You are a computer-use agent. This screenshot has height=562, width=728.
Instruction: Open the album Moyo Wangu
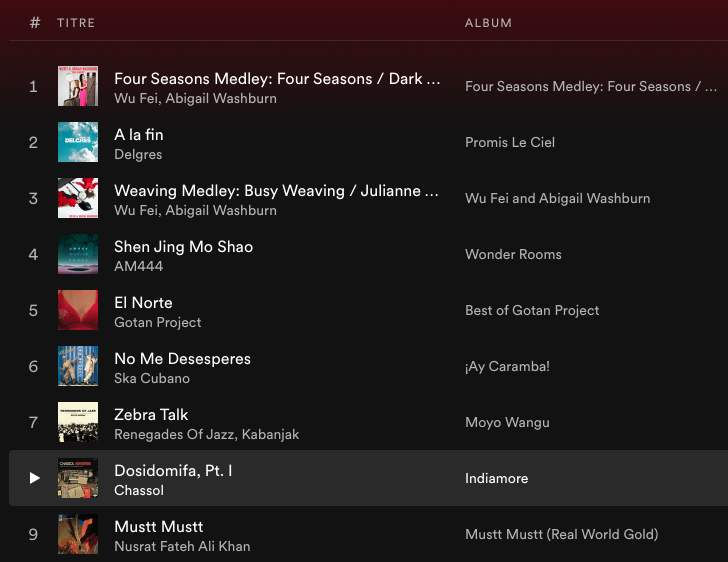(507, 422)
